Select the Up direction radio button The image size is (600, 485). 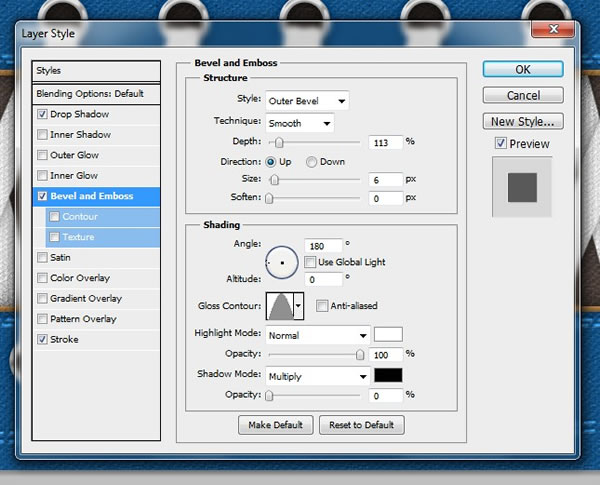271,162
